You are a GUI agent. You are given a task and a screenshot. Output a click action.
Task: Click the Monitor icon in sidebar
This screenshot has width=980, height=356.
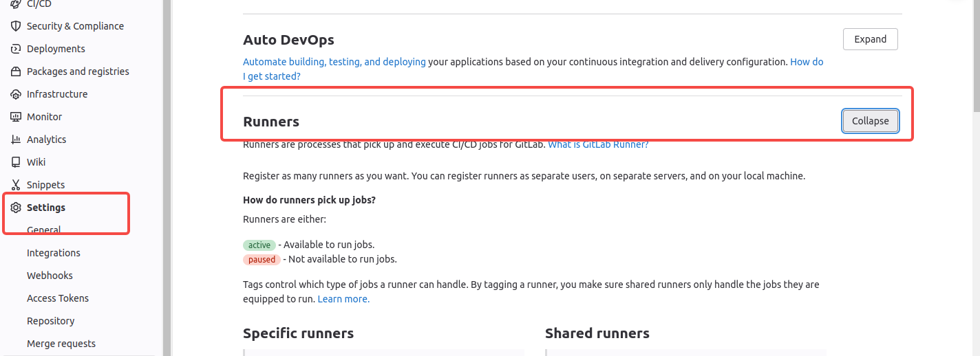[16, 117]
